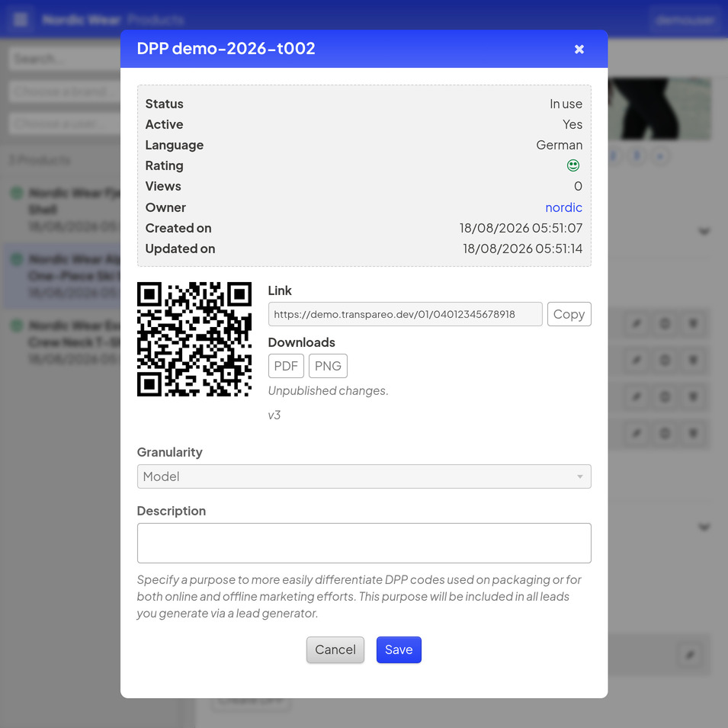728x728 pixels.
Task: Click the German language value
Action: (x=559, y=145)
